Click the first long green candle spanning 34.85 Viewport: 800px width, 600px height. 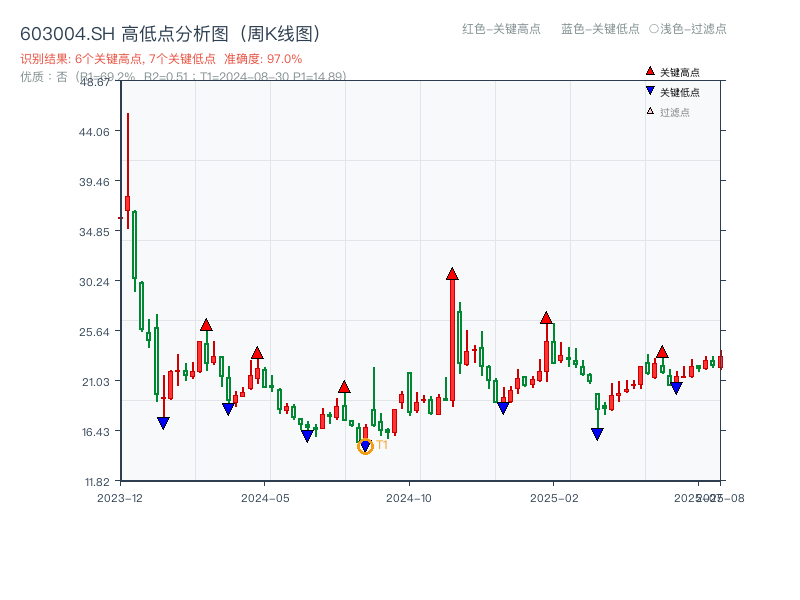pyautogui.click(x=135, y=245)
